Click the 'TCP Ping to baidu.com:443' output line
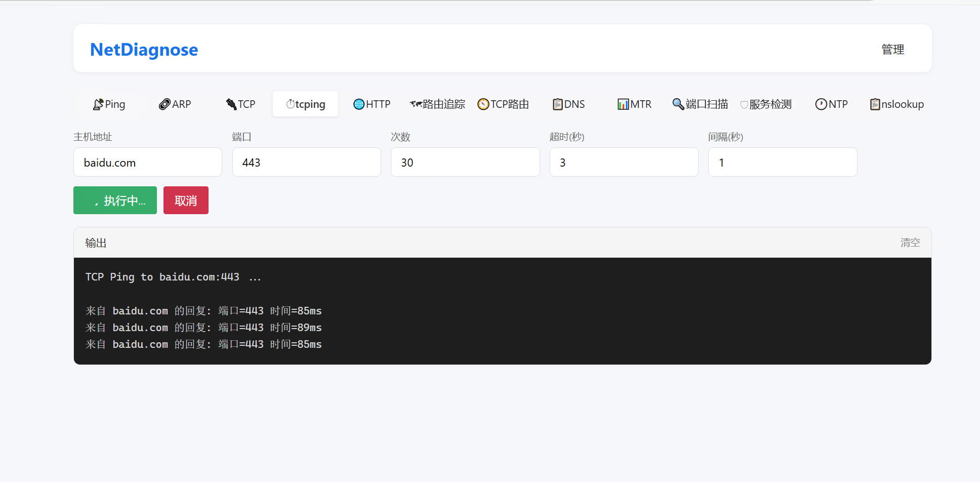980x482 pixels. coord(173,277)
